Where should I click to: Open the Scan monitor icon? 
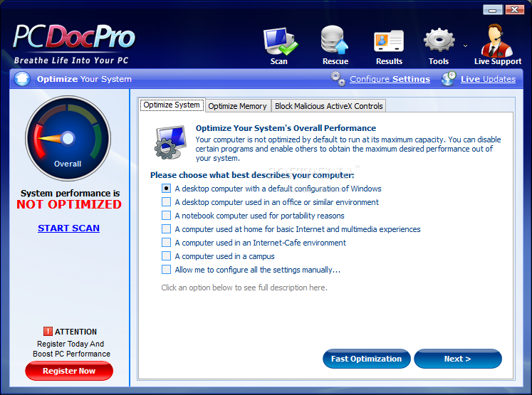click(x=281, y=41)
